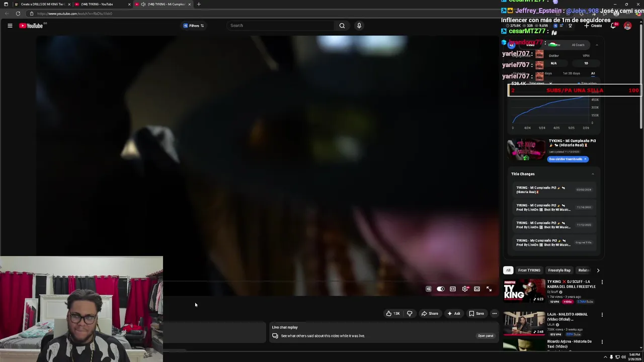This screenshot has height=362, width=644.
Task: Open options for LAJA MALDITO ANIMAL video
Action: (x=602, y=315)
